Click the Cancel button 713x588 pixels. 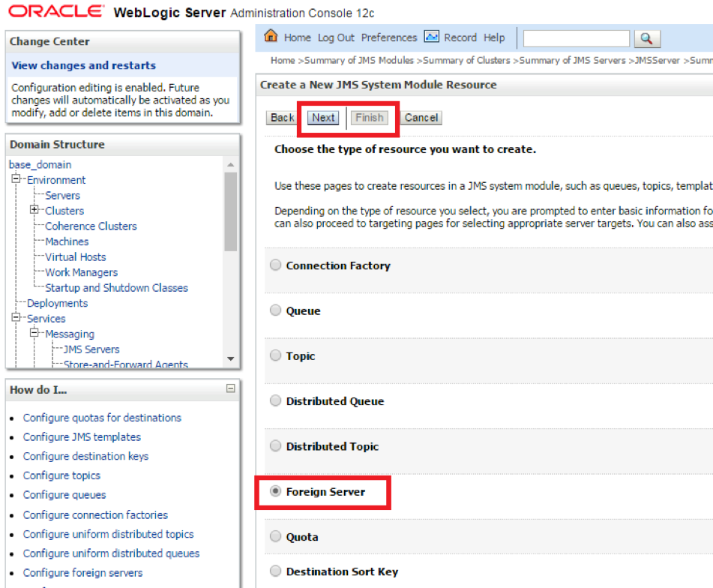[x=421, y=118]
